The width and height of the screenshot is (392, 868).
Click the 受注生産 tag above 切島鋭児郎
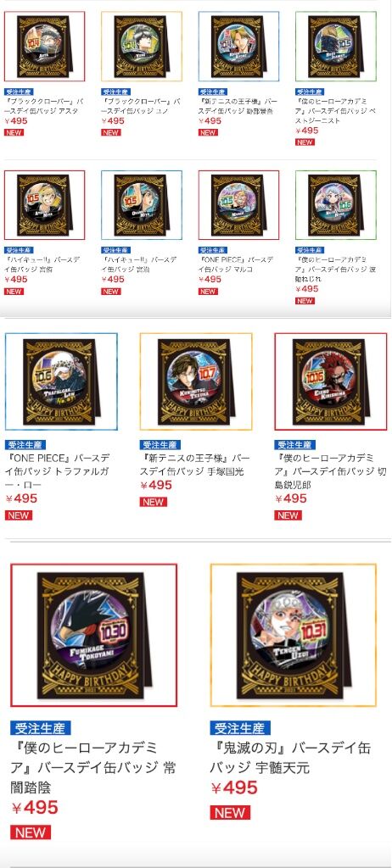(295, 444)
